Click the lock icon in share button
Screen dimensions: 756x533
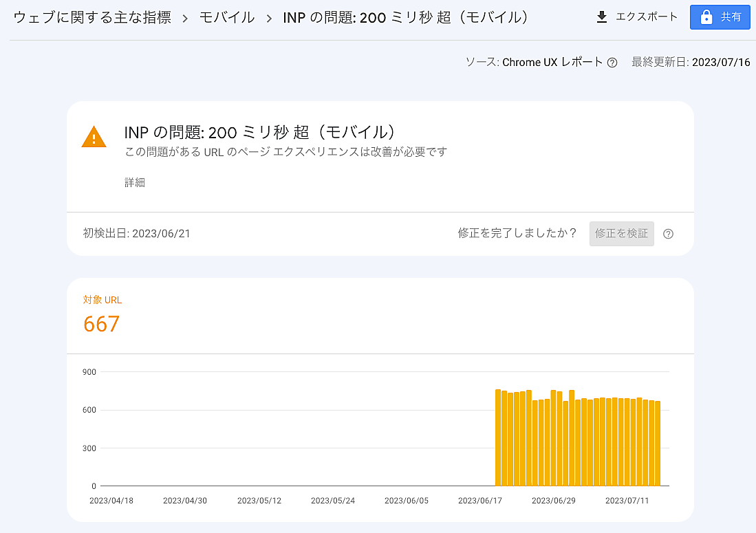click(706, 17)
